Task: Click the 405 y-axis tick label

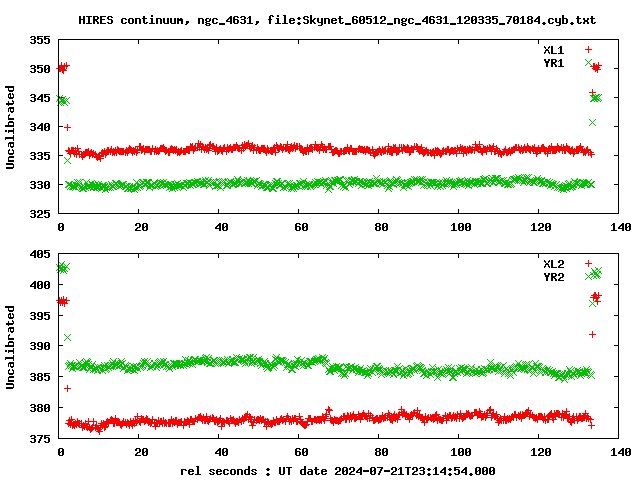Action: pyautogui.click(x=40, y=254)
